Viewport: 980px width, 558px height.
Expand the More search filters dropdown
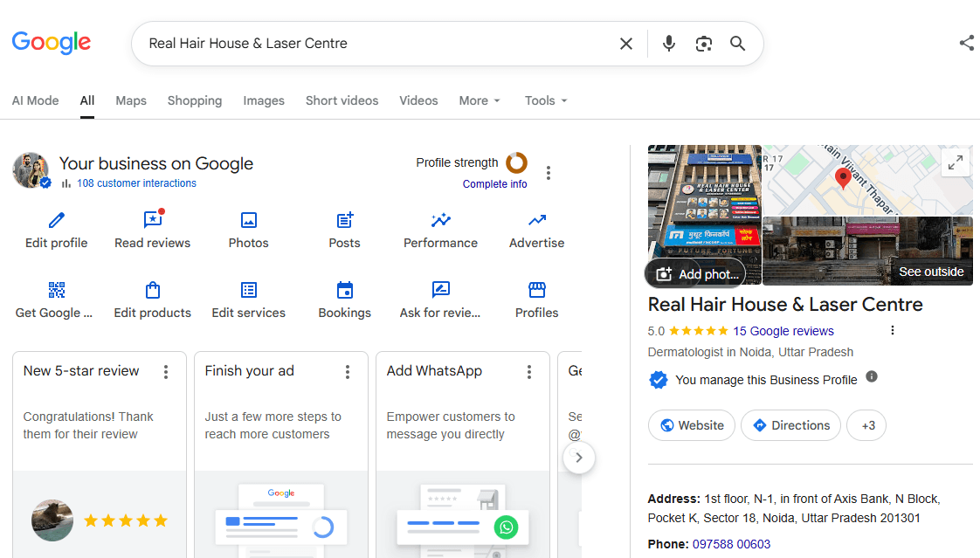(x=480, y=100)
